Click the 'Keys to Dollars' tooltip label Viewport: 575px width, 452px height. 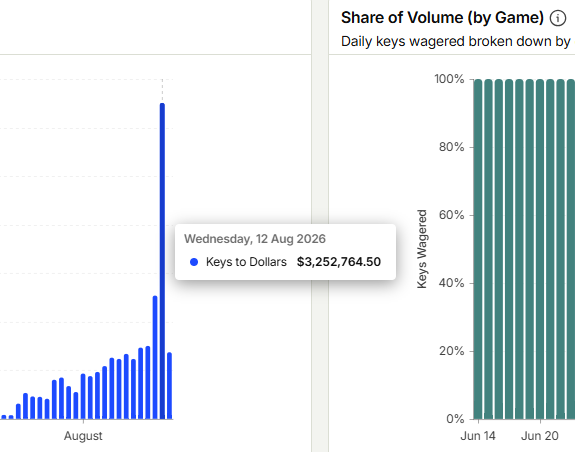tap(246, 262)
